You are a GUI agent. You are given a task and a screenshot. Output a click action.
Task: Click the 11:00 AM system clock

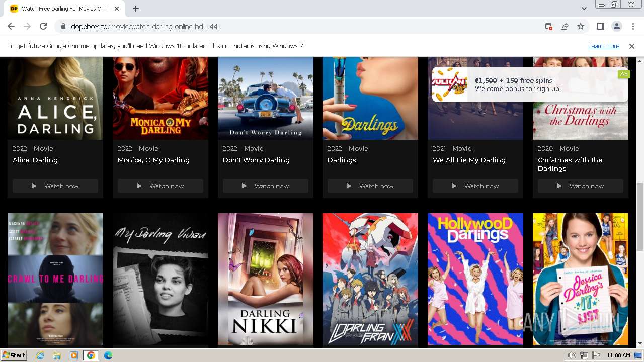618,355
